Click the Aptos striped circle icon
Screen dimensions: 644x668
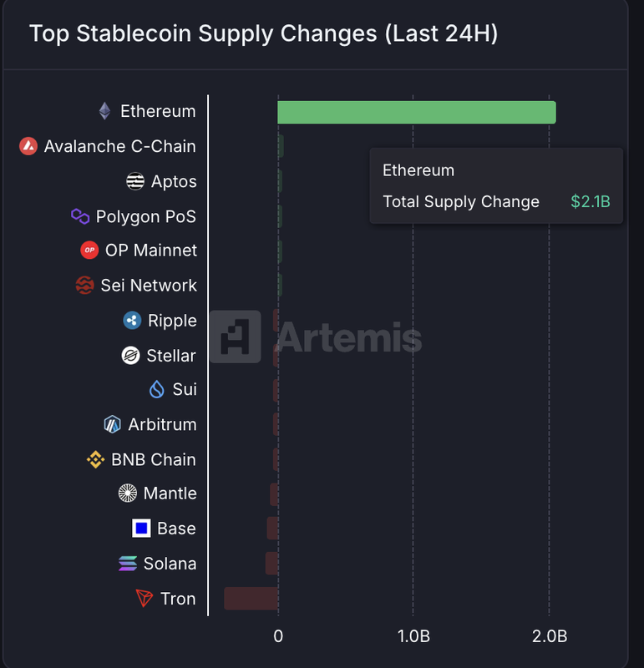tap(135, 181)
